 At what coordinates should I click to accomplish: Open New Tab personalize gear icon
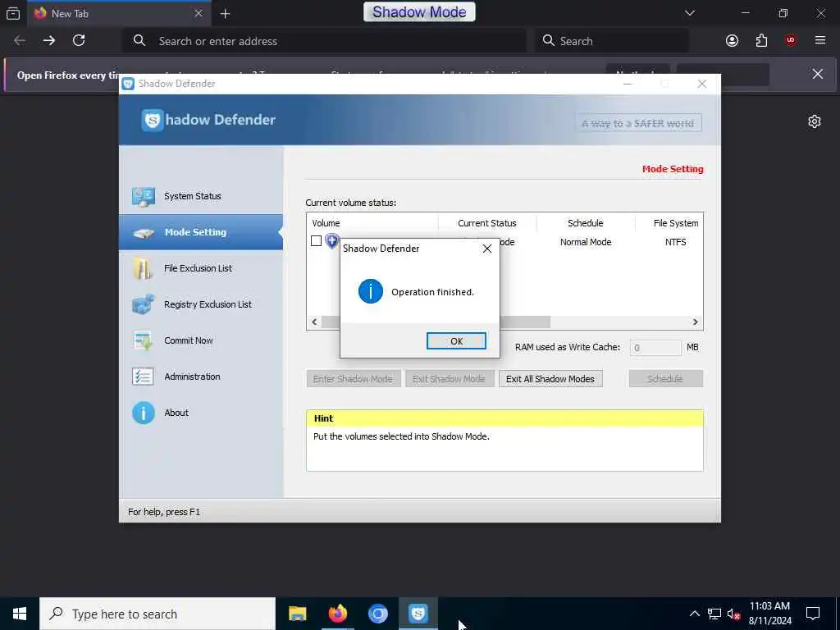click(x=815, y=121)
